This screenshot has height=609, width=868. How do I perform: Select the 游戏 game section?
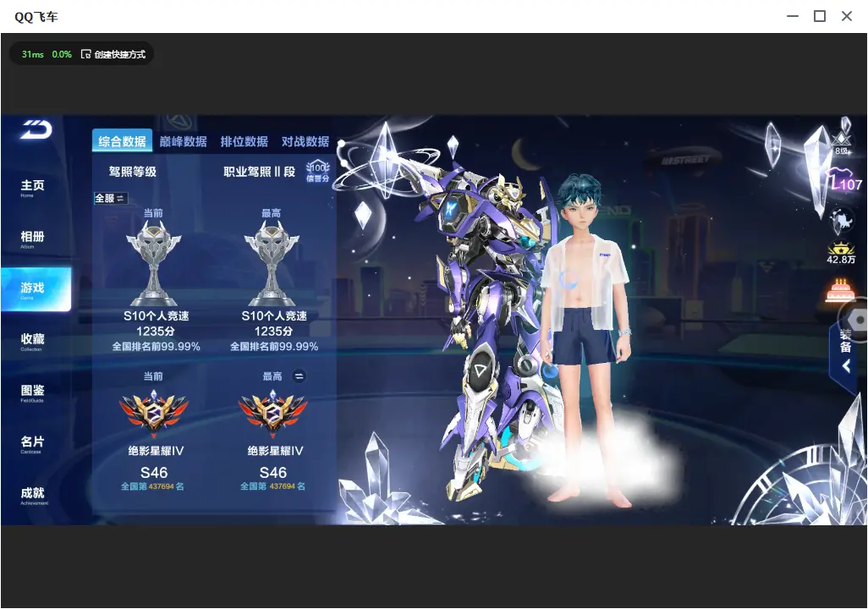(36, 289)
